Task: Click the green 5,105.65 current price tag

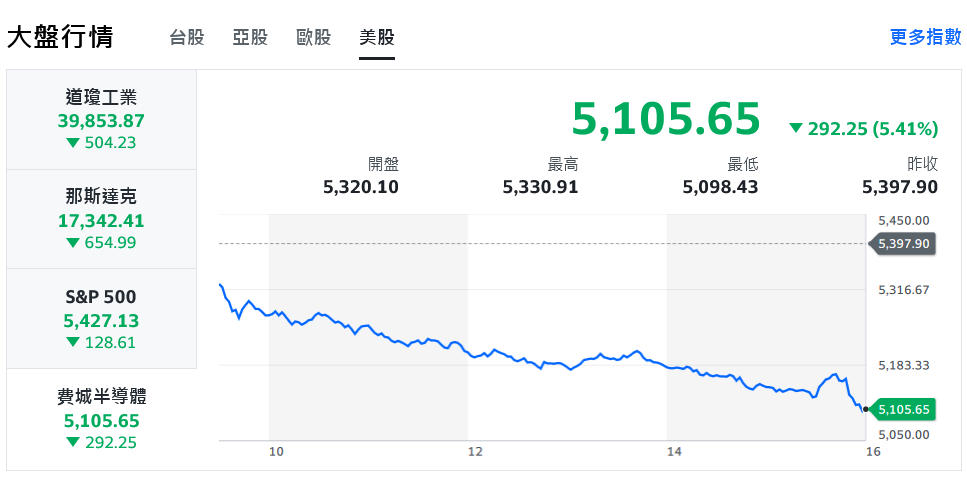Action: pyautogui.click(x=903, y=409)
